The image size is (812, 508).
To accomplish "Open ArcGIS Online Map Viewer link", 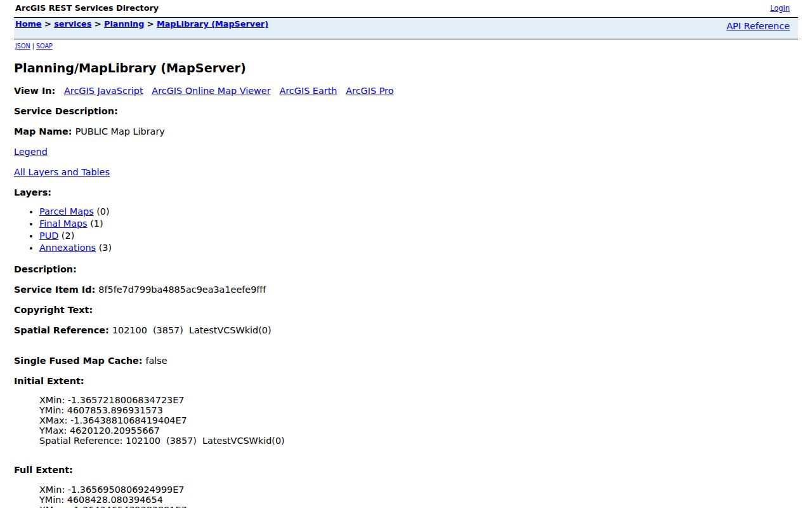I will (x=211, y=91).
